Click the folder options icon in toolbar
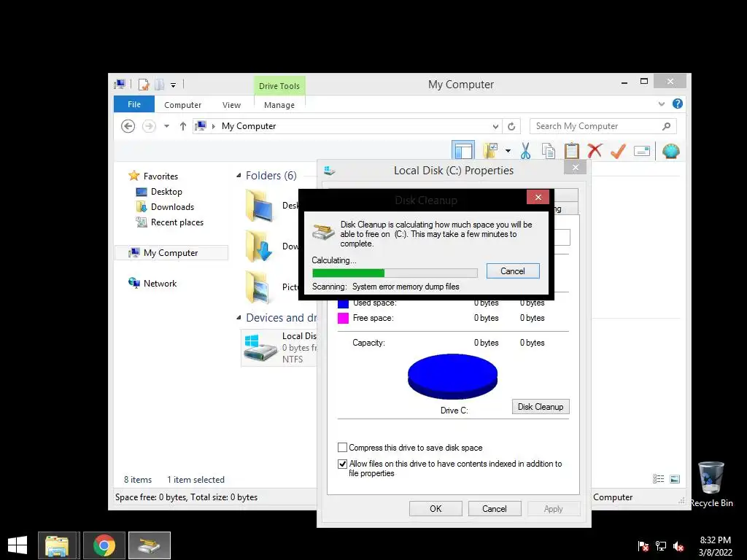The height and width of the screenshot is (560, 747). pyautogui.click(x=490, y=151)
